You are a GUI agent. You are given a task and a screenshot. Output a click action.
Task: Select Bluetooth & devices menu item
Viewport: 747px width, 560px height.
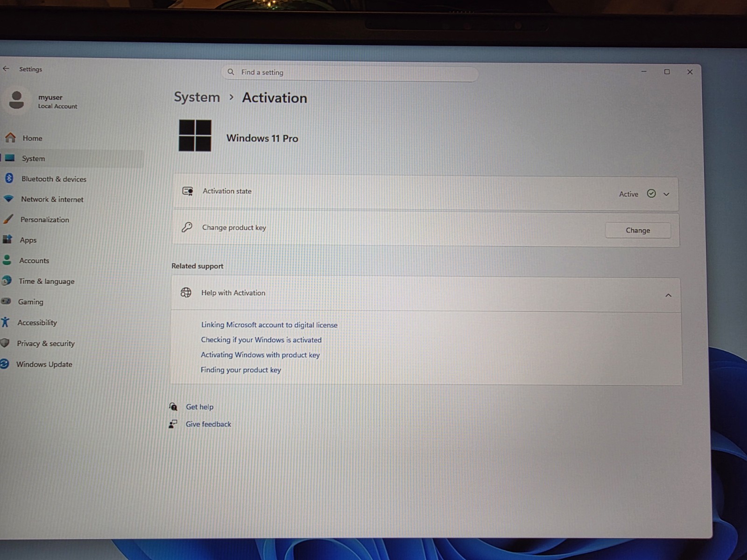click(x=54, y=179)
